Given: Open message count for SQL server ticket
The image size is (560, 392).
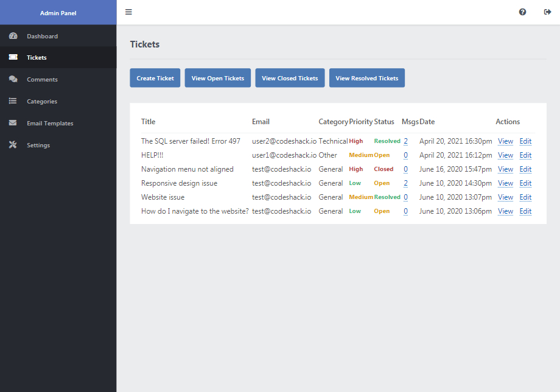Looking at the screenshot, I should (406, 141).
